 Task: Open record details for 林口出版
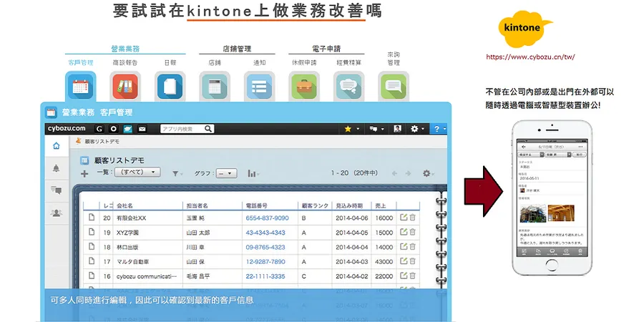point(92,247)
